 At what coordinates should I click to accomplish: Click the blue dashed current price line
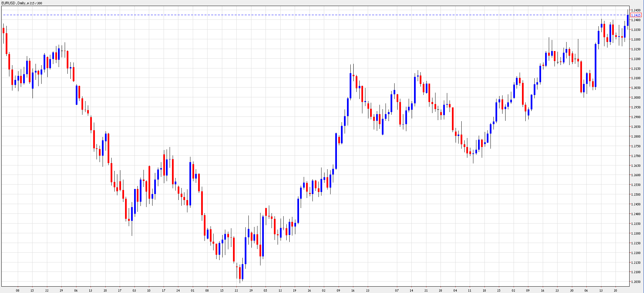click(x=302, y=15)
